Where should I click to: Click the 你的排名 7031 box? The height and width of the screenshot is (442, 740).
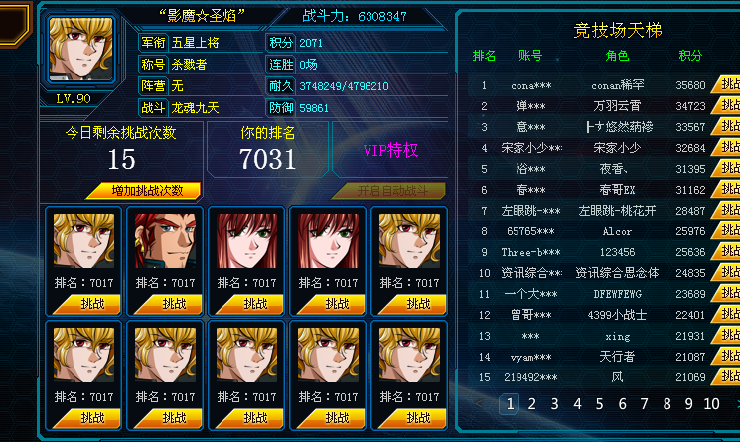tap(268, 149)
